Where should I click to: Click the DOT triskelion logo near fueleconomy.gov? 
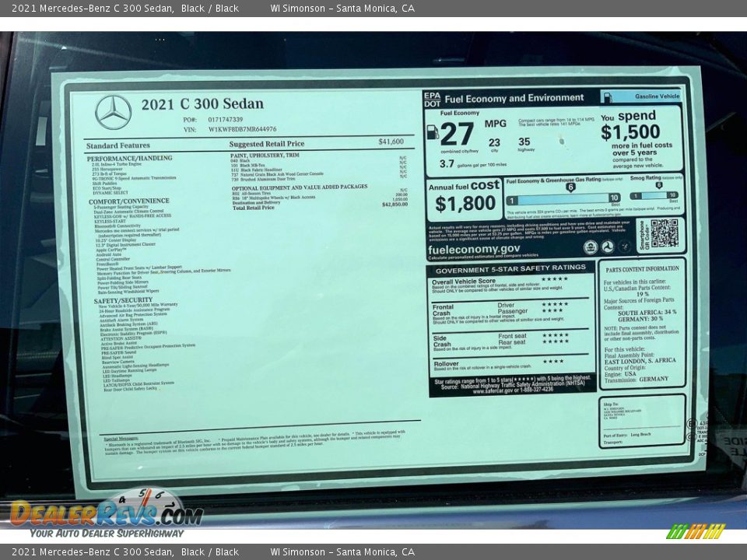pos(608,247)
